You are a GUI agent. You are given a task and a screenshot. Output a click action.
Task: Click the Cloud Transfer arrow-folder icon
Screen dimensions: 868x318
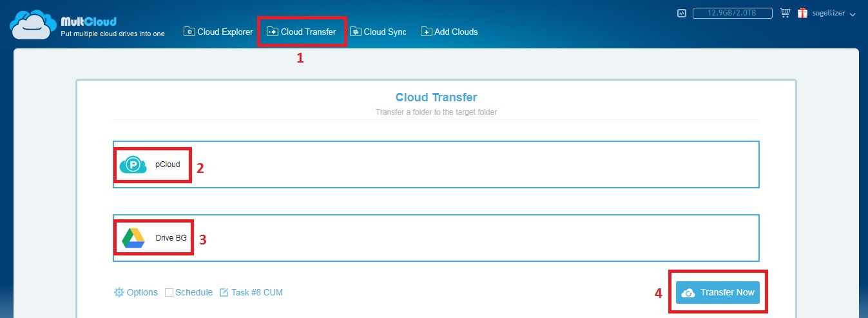[273, 32]
